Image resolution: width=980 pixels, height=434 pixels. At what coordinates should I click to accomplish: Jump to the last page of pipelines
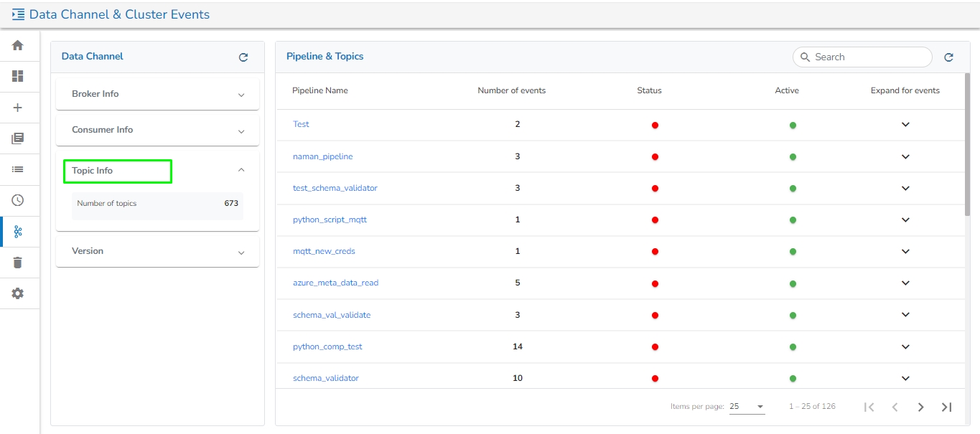coord(946,407)
